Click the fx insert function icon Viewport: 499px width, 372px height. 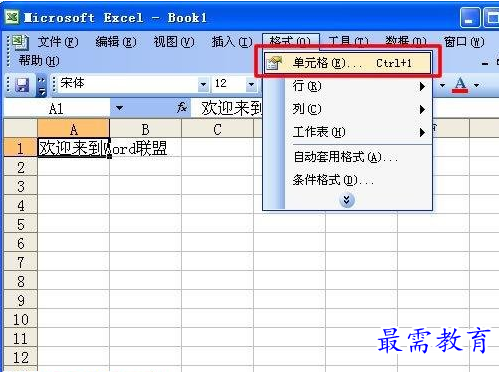tap(182, 107)
